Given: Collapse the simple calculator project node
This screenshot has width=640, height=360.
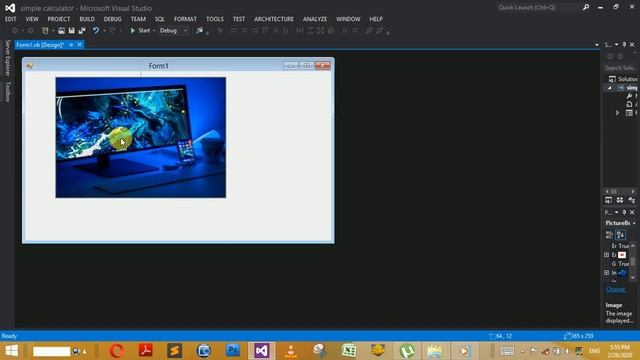Looking at the screenshot, I should [x=610, y=88].
